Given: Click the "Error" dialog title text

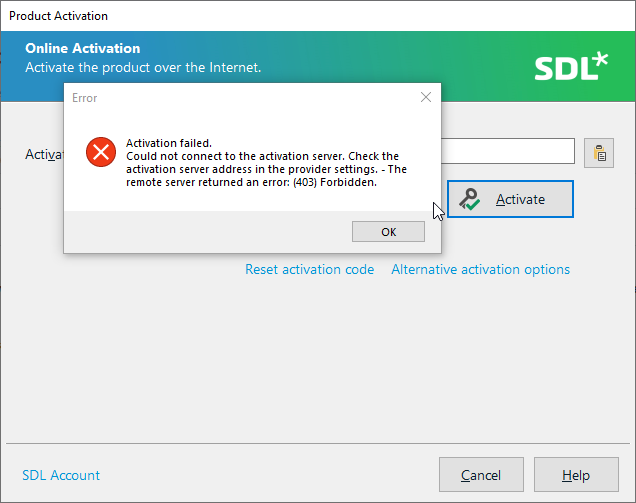Looking at the screenshot, I should [x=84, y=98].
